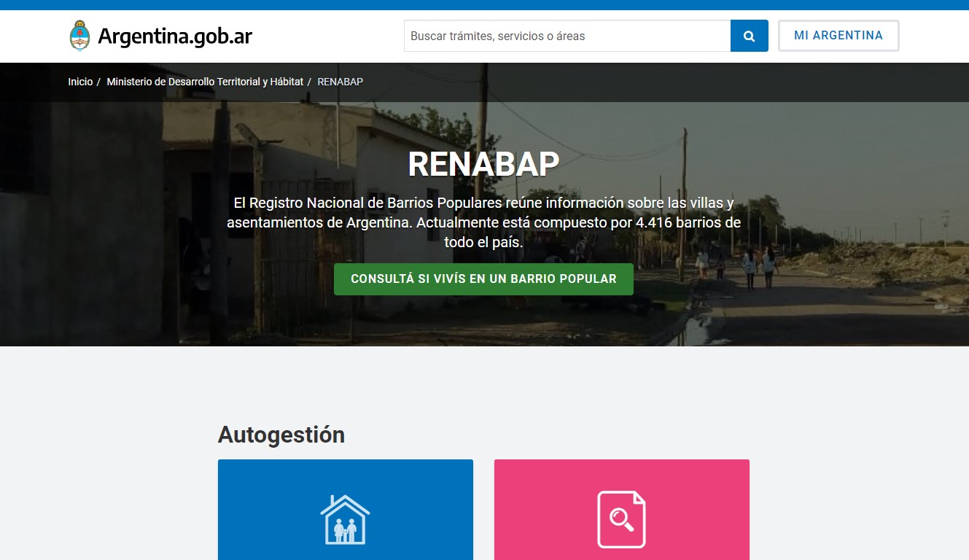Image resolution: width=969 pixels, height=560 pixels.
Task: Select the RENABAP main heading
Action: click(x=483, y=164)
